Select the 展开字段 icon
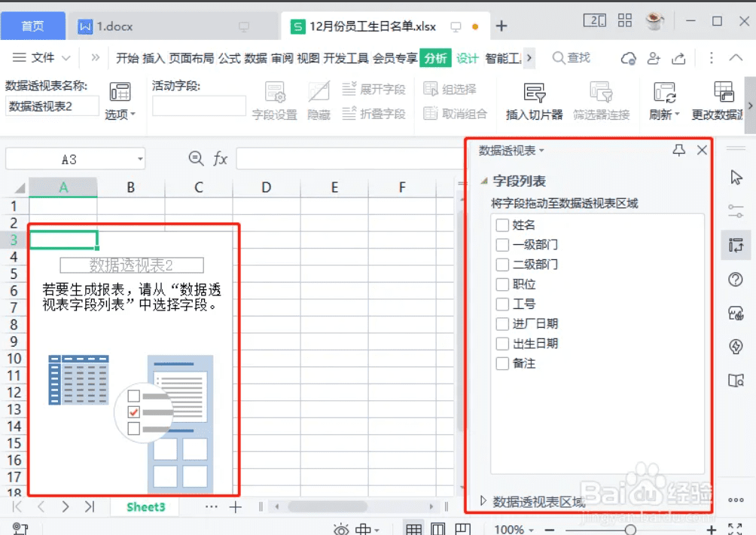Screen dimensions: 756x535 pyautogui.click(x=374, y=89)
